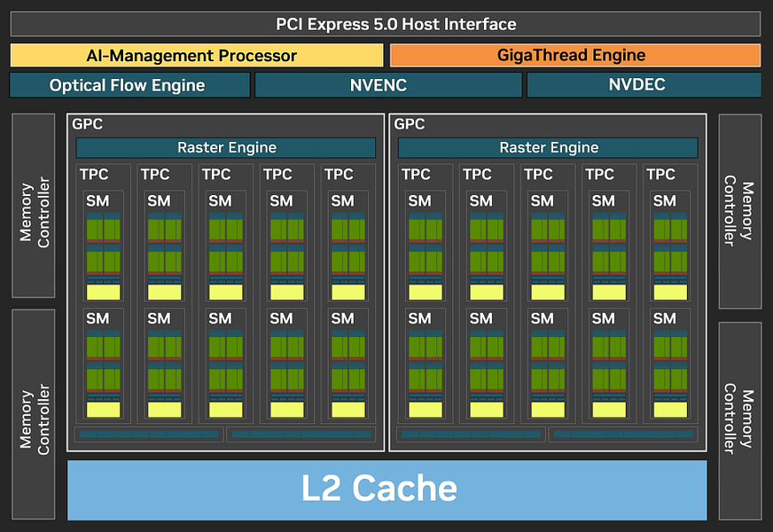Click first TPC label in left GPC
Viewport: 773px width, 532px height.
(94, 175)
